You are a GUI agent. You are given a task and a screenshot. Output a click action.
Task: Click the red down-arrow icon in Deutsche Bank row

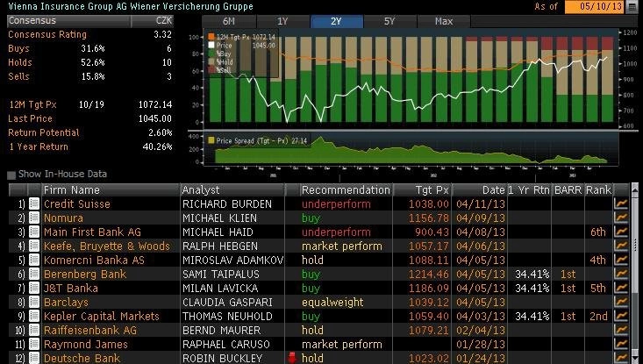coord(292,358)
